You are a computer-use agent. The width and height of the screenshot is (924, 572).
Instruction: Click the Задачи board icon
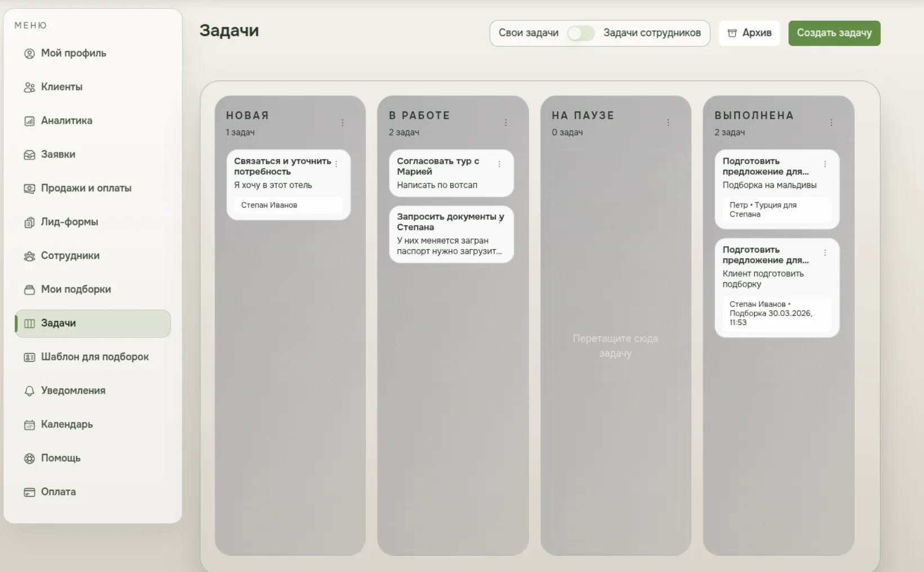pos(29,323)
